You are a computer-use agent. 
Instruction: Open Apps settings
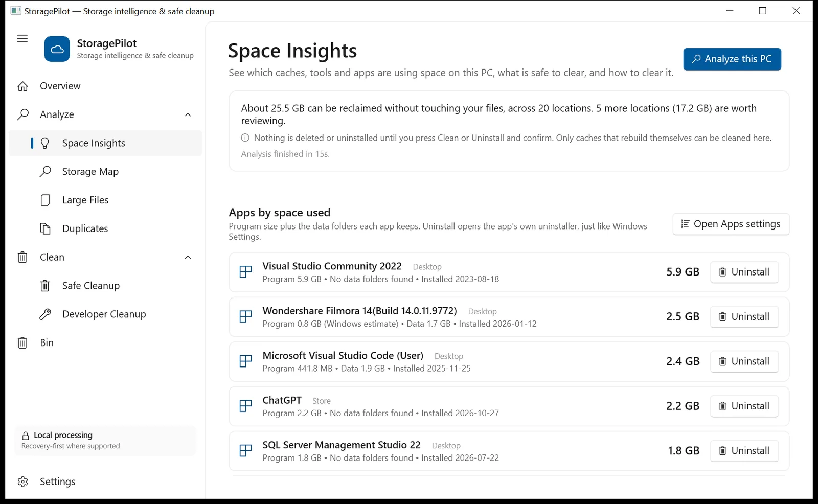click(731, 224)
